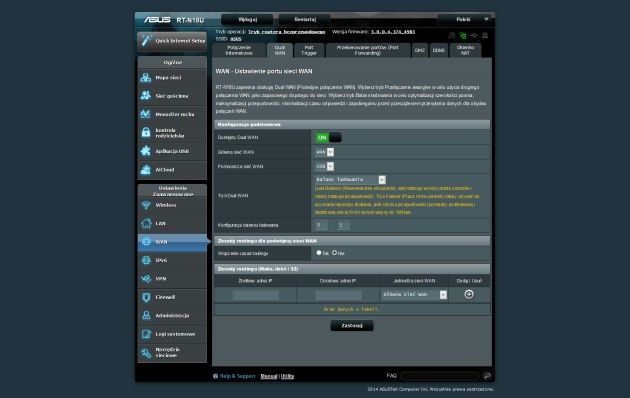Click the FAQ search magnifier icon
This screenshot has height=398, width=630.
487,376
